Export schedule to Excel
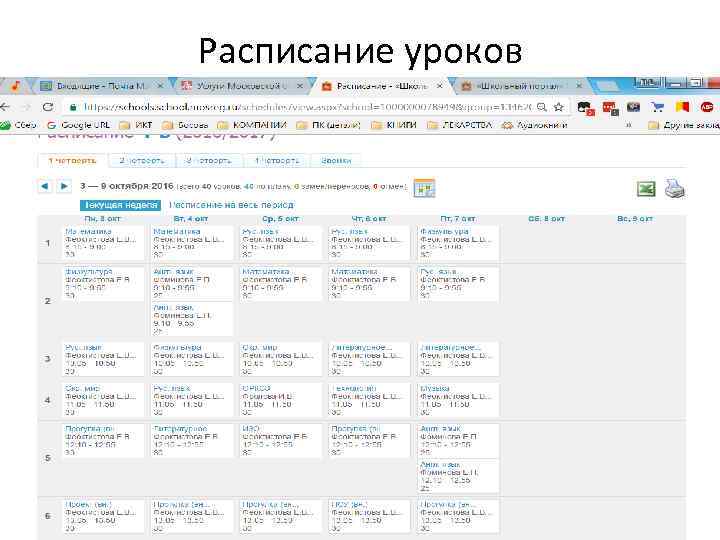 pos(646,189)
